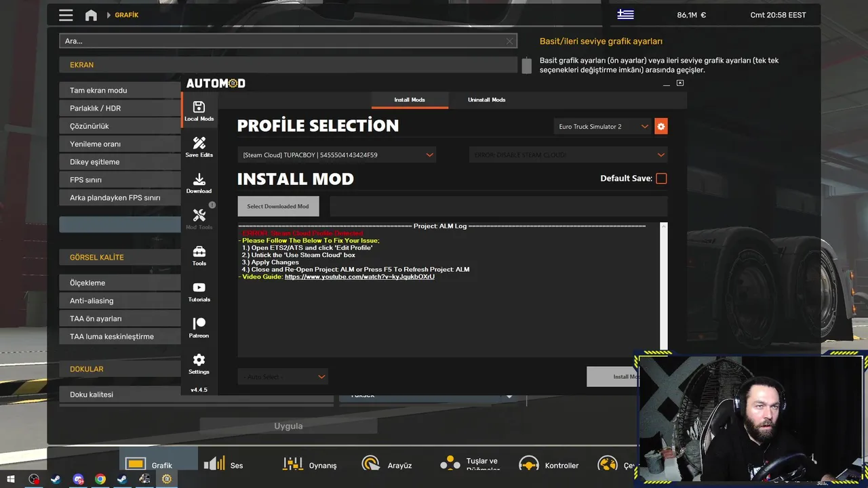Expand the Steam Cloud TUPACBOY profile dropdown
Viewport: 868px width, 488px height.
click(x=336, y=155)
